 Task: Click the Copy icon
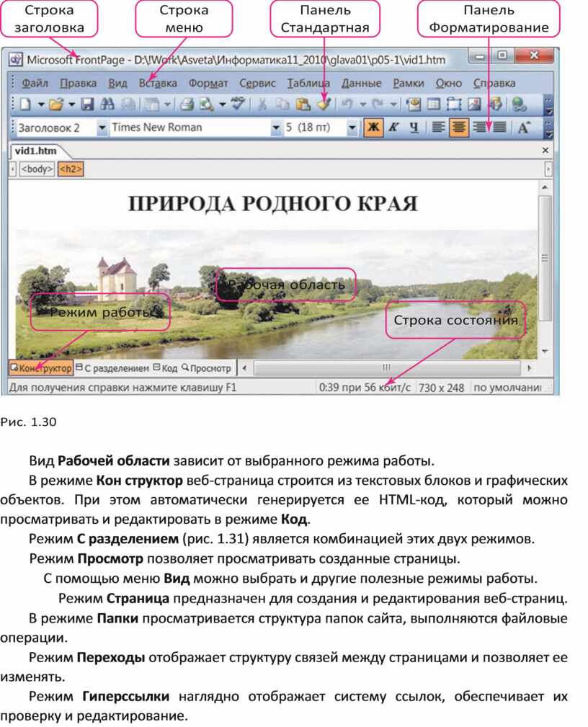pyautogui.click(x=282, y=104)
